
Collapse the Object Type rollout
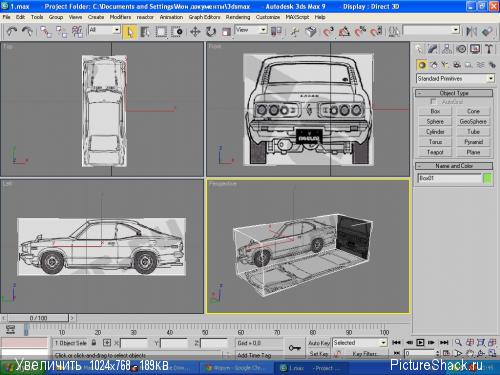[x=454, y=93]
